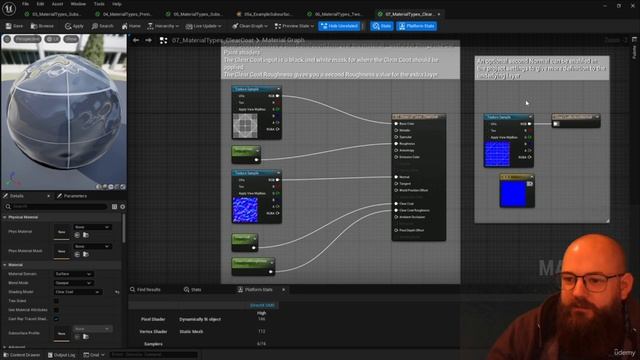The height and width of the screenshot is (360, 640).
Task: Toggle Use Material Attributes checkbox
Action: (x=56, y=310)
